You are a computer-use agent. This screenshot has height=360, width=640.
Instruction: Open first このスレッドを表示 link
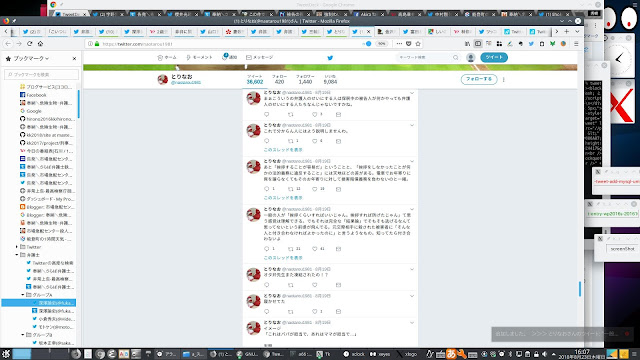pos(283,150)
